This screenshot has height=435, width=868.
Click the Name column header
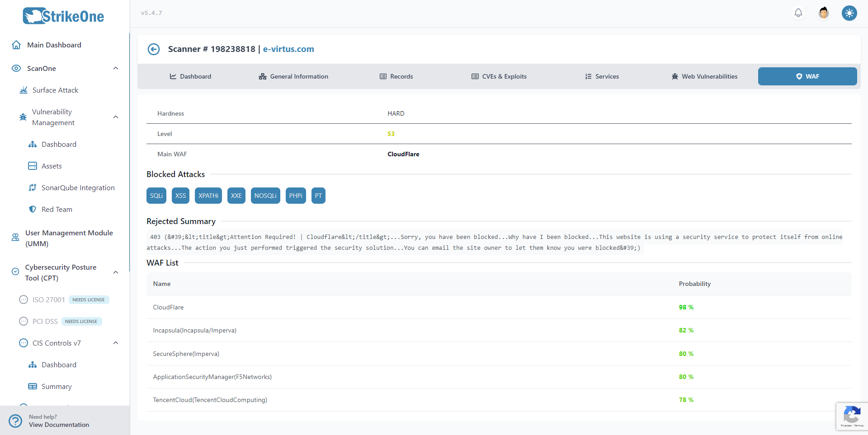[x=162, y=284]
